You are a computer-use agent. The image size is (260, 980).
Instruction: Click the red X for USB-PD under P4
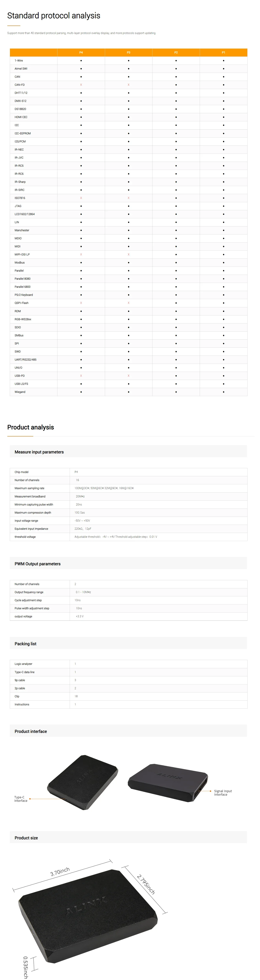coord(81,376)
